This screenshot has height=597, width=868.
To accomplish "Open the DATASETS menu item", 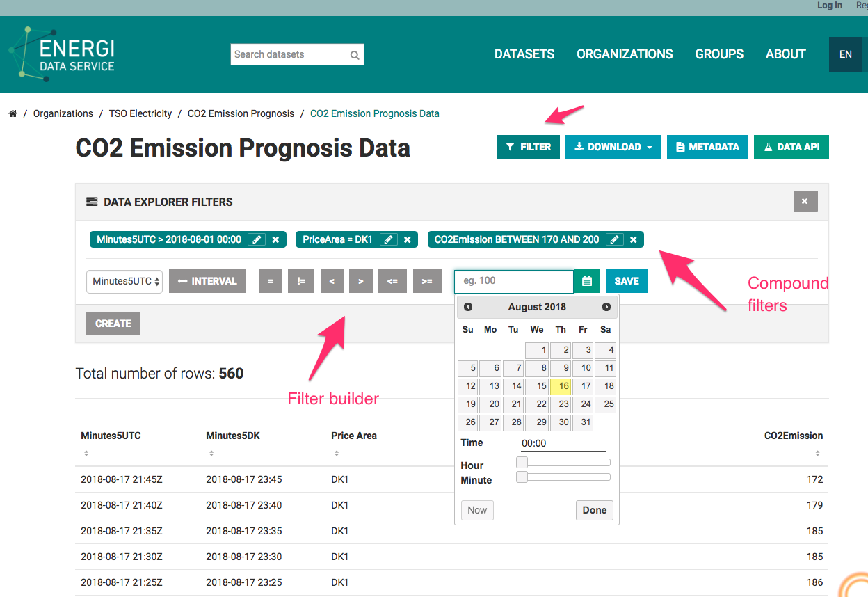I will 524,54.
